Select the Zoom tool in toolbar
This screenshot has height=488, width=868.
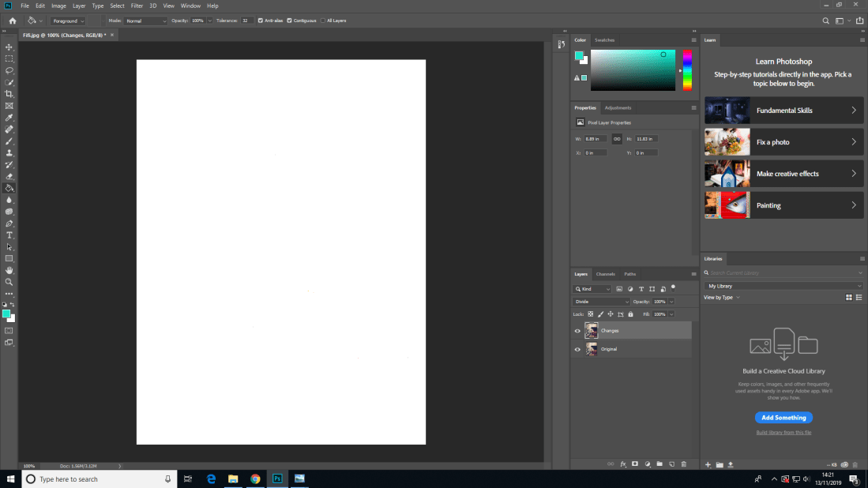pos(9,282)
